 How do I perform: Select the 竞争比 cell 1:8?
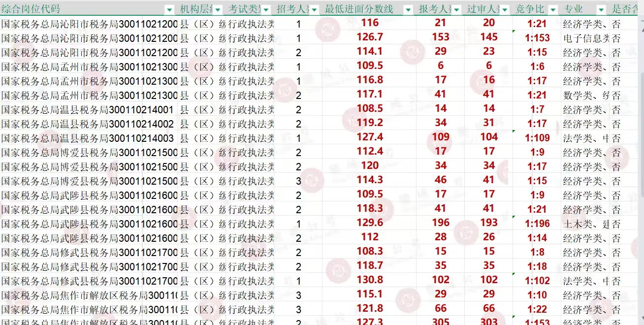coord(537,252)
